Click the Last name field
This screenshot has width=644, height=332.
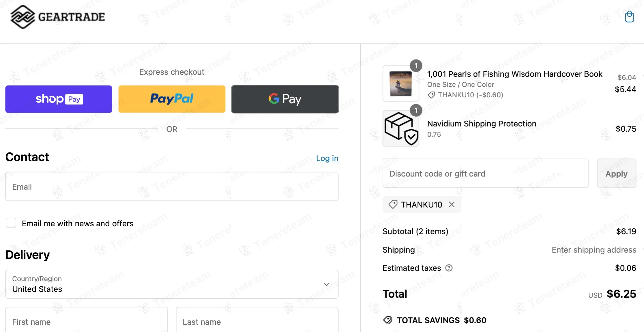[257, 322]
